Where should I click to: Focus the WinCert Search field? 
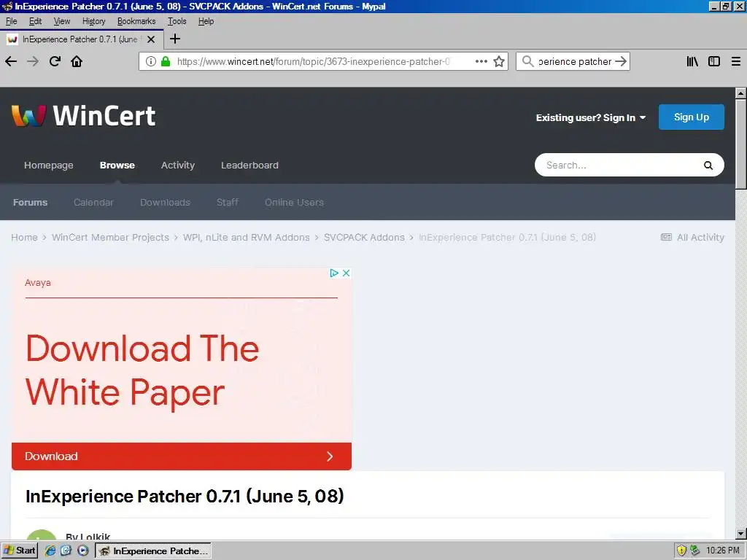tap(619, 165)
